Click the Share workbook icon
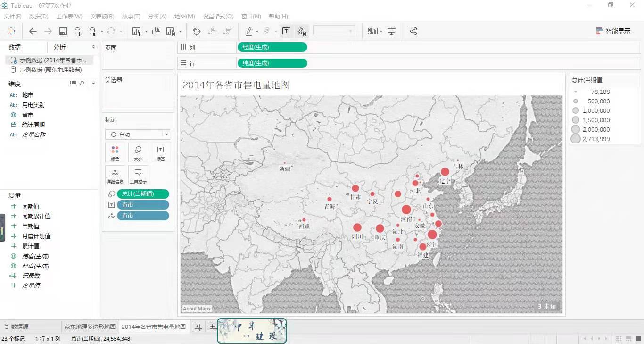644x344 pixels. 413,31
